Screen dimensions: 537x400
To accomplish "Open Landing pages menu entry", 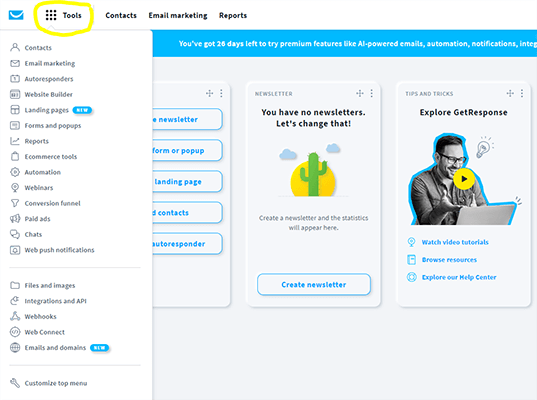I will (47, 110).
